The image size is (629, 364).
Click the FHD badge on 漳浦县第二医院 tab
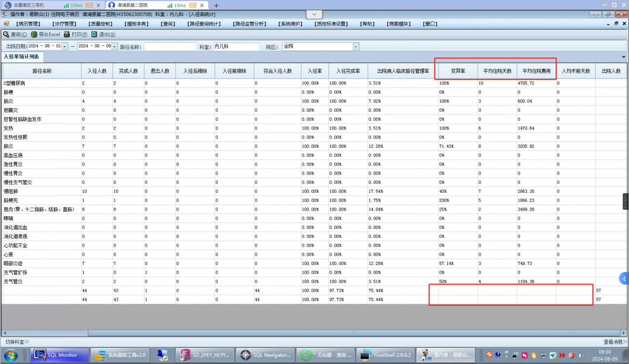[193, 5]
